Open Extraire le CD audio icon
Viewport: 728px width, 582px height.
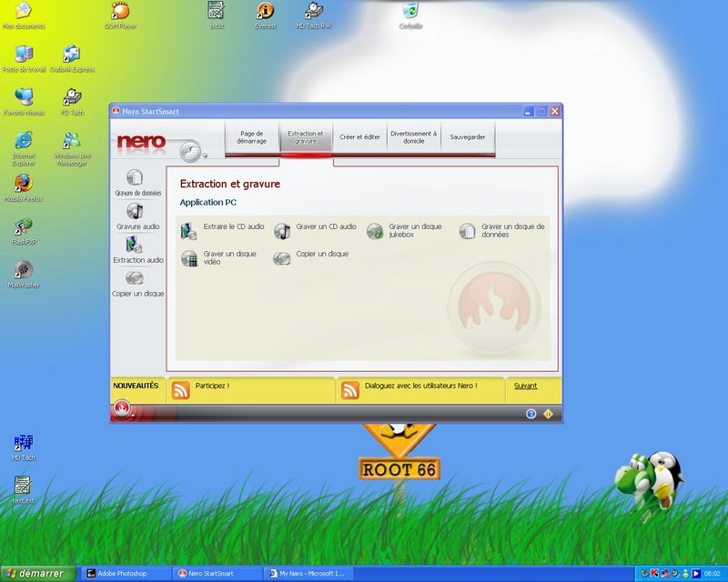coord(189,231)
